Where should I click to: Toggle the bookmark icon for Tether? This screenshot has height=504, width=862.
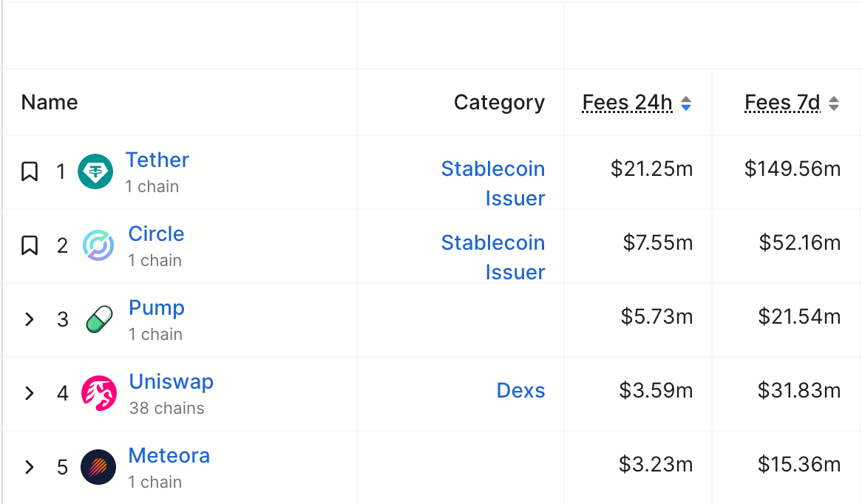(x=30, y=171)
